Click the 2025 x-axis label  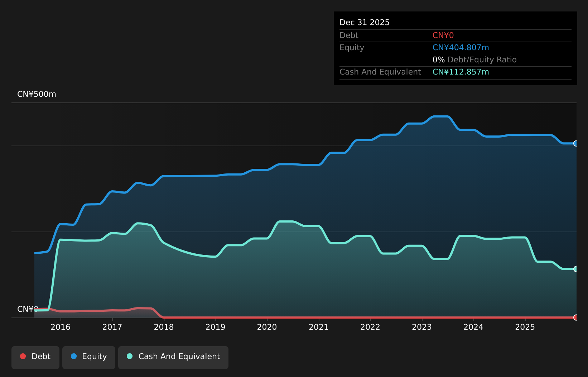click(x=525, y=327)
